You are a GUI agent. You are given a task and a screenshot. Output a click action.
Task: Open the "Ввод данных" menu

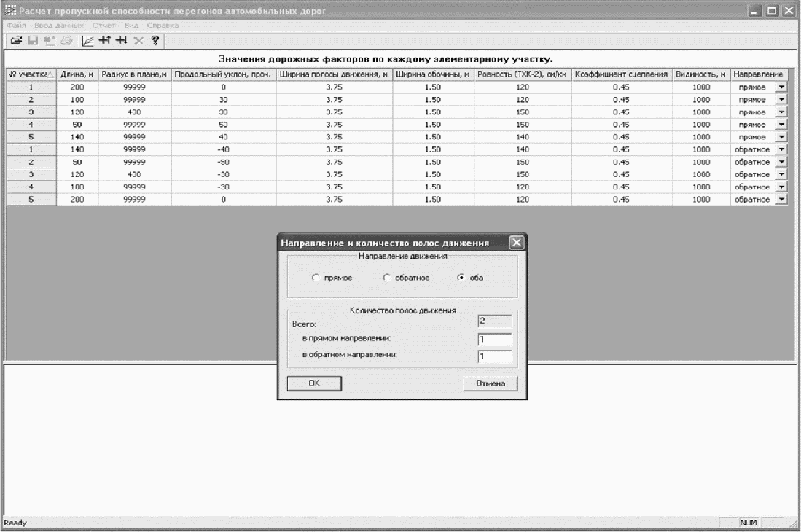pyautogui.click(x=59, y=25)
